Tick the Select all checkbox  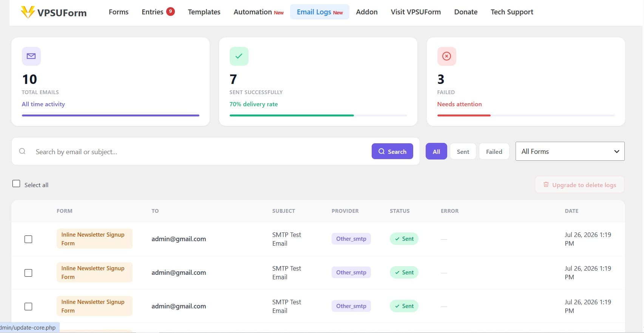point(16,184)
